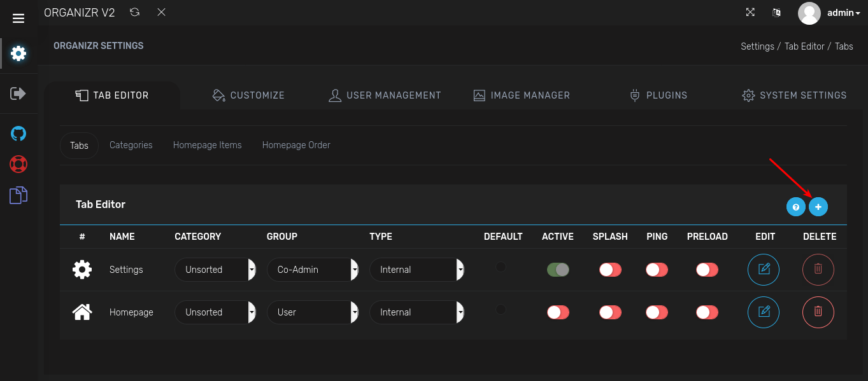
Task: Open Type dropdown for Homepage row
Action: [416, 312]
